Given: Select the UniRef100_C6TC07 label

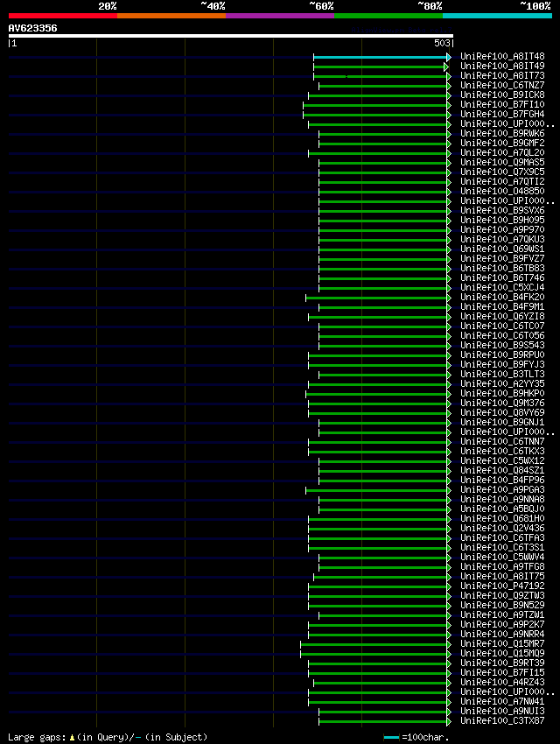Looking at the screenshot, I should [x=502, y=326].
